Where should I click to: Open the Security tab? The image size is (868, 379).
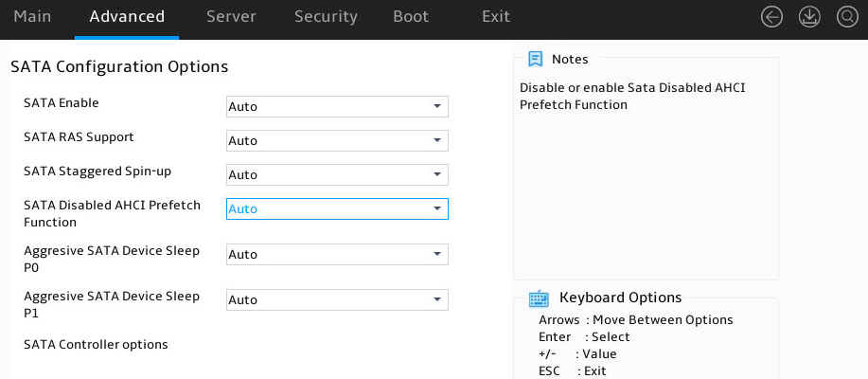coord(326,17)
